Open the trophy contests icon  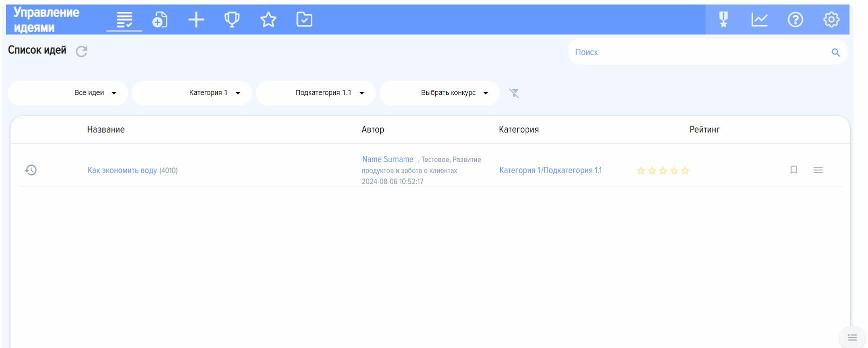pos(232,20)
